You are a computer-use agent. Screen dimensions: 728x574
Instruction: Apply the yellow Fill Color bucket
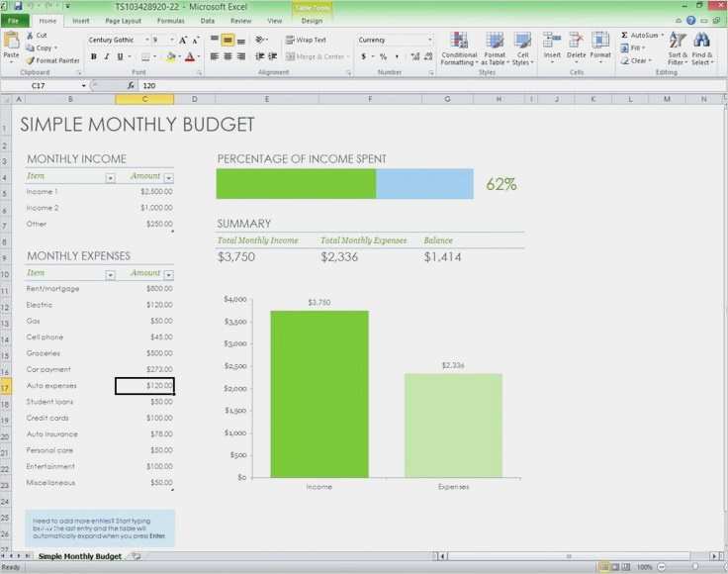click(x=171, y=56)
